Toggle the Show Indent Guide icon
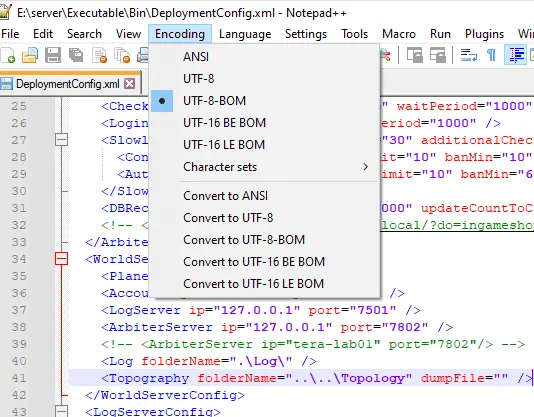Viewport: 534px width, 417px height. (516, 55)
